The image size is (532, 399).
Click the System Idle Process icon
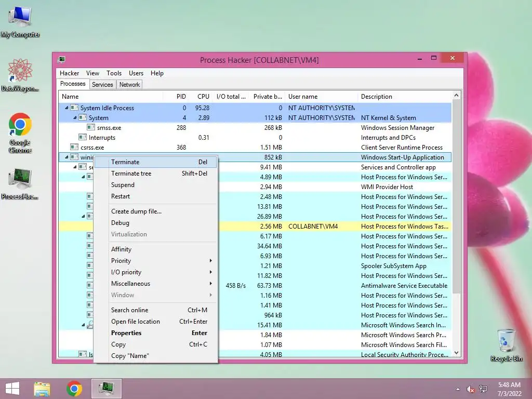coord(74,108)
